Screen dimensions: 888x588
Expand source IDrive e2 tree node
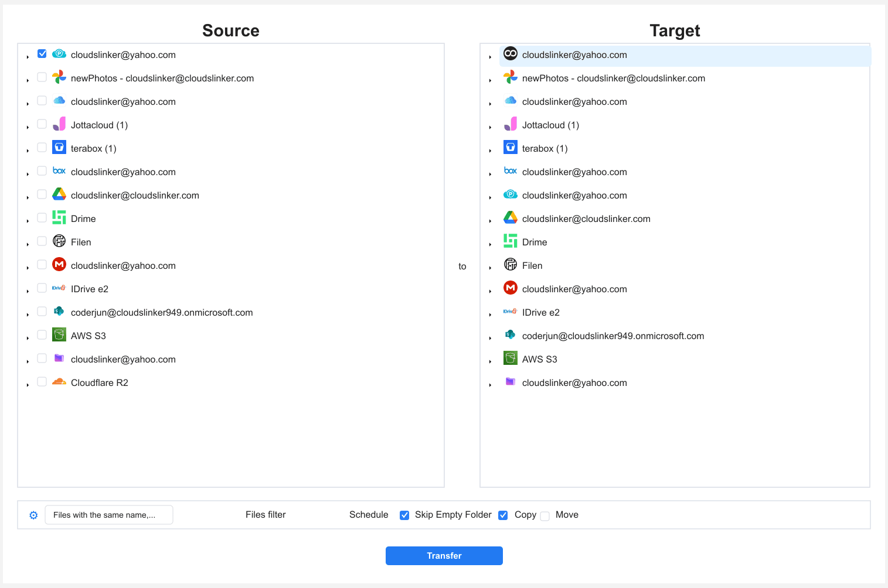tap(28, 291)
